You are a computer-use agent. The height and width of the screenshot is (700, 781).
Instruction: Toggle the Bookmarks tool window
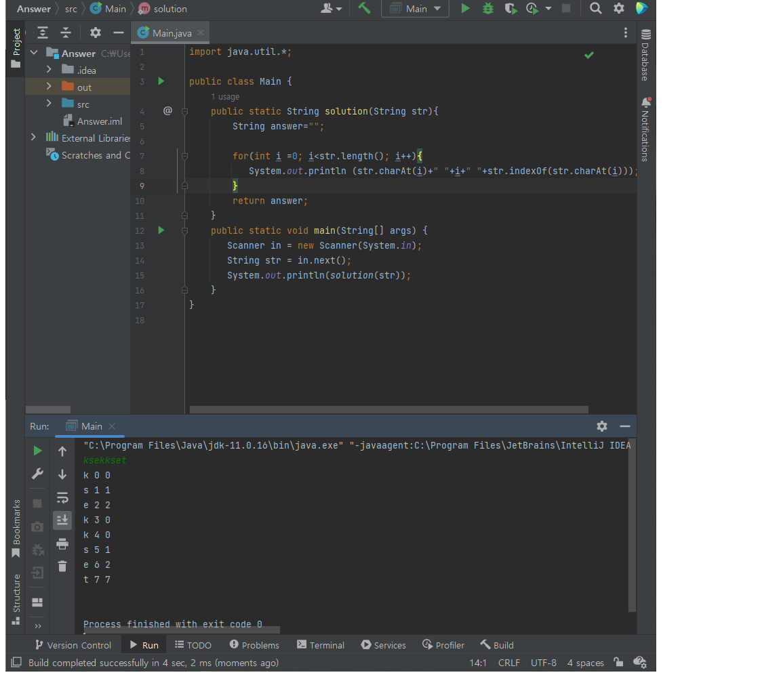tap(16, 529)
